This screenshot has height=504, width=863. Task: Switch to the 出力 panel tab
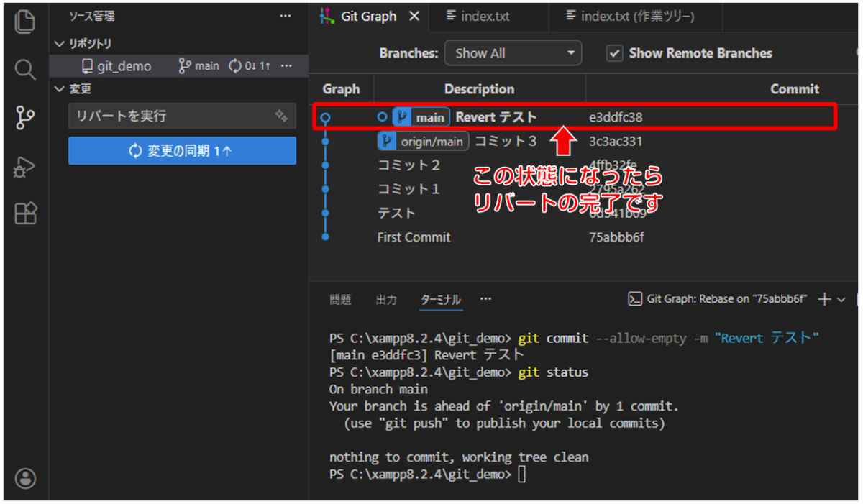click(x=386, y=300)
